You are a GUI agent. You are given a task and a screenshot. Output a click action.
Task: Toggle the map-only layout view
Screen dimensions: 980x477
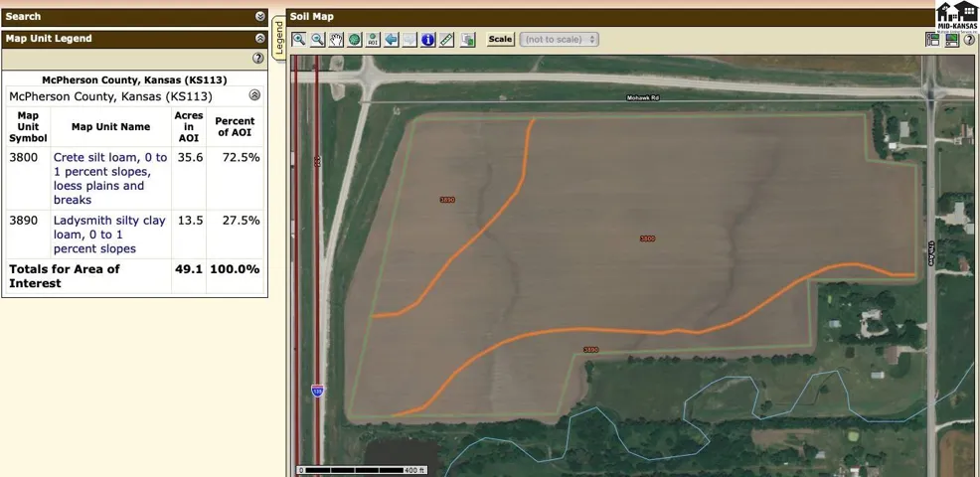(x=952, y=40)
